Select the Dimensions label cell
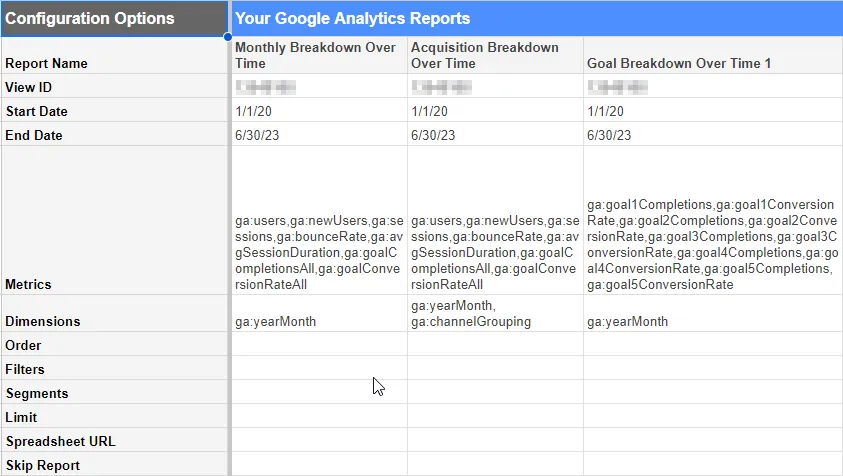The height and width of the screenshot is (476, 843). (114, 313)
